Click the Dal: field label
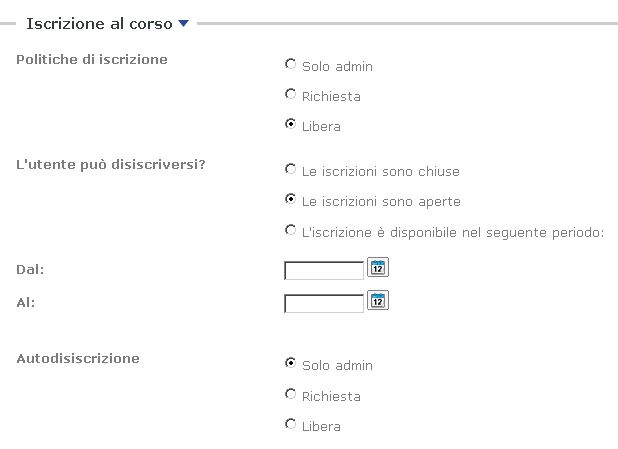 (x=31, y=269)
